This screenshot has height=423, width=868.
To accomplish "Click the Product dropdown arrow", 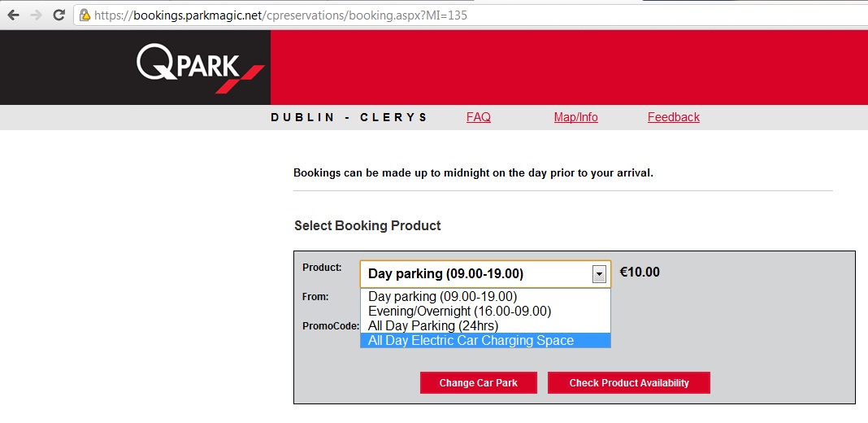I will click(x=600, y=274).
